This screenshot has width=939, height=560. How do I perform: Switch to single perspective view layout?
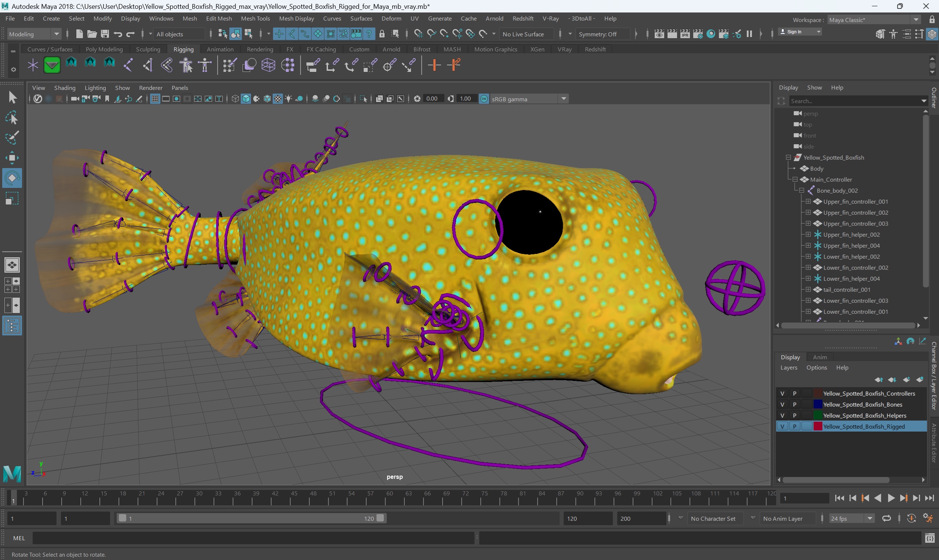[12, 265]
